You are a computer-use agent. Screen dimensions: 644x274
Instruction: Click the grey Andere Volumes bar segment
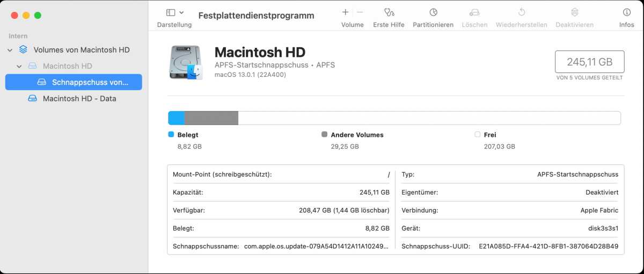coord(211,118)
